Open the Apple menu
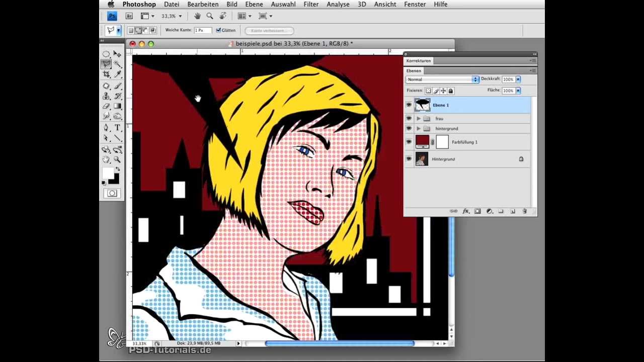 coord(111,4)
